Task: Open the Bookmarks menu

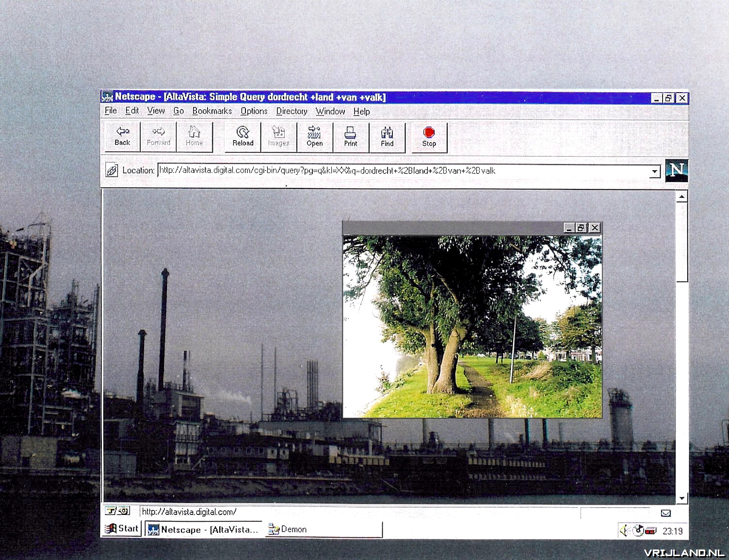Action: click(x=211, y=111)
